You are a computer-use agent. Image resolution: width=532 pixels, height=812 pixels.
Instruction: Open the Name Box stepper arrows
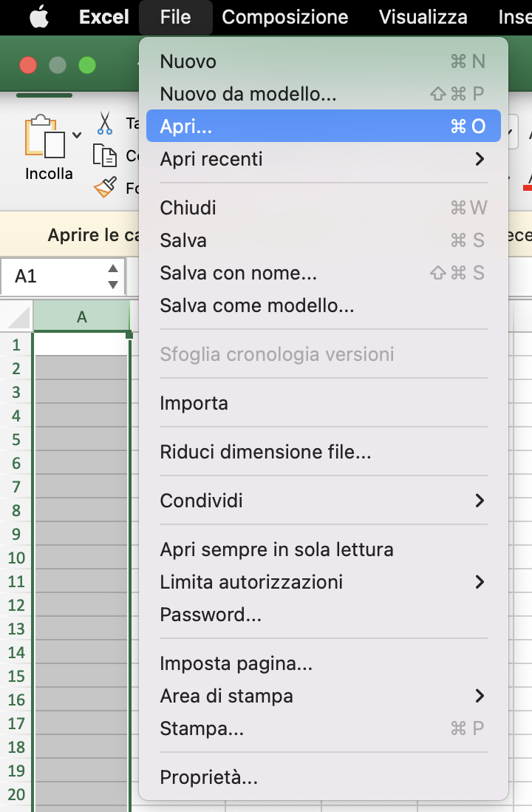point(113,276)
